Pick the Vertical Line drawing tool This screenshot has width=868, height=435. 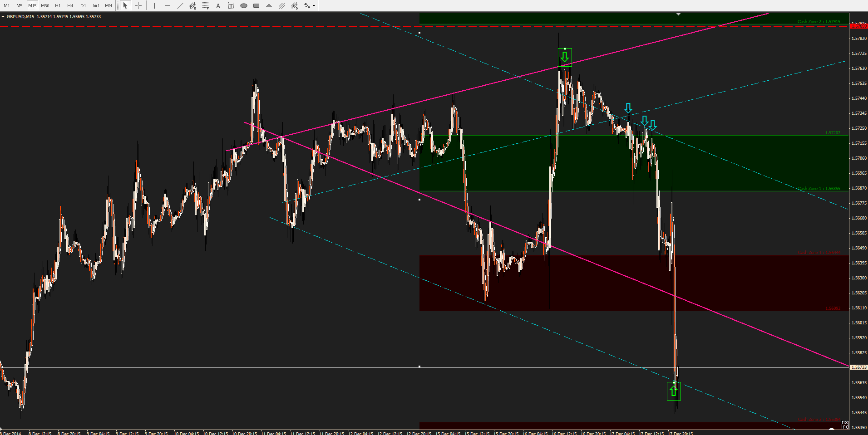coord(154,5)
